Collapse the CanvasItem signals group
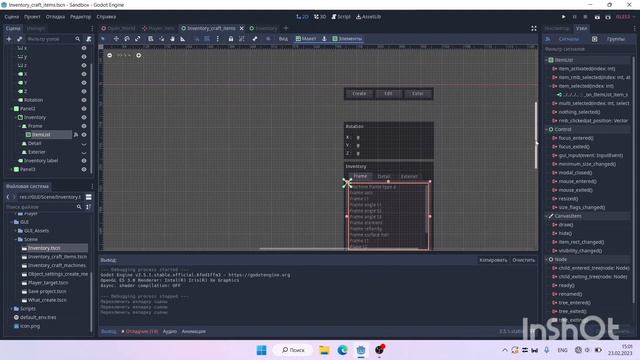The image size is (640, 360). pos(547,216)
